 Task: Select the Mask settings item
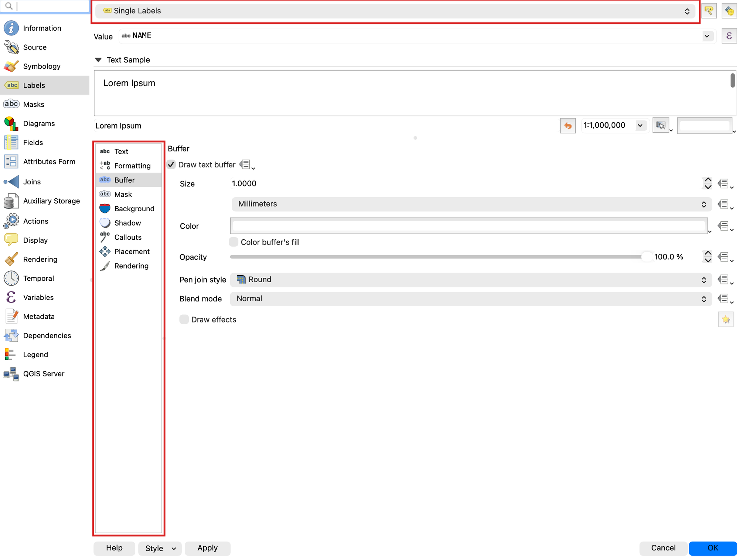tap(129, 194)
